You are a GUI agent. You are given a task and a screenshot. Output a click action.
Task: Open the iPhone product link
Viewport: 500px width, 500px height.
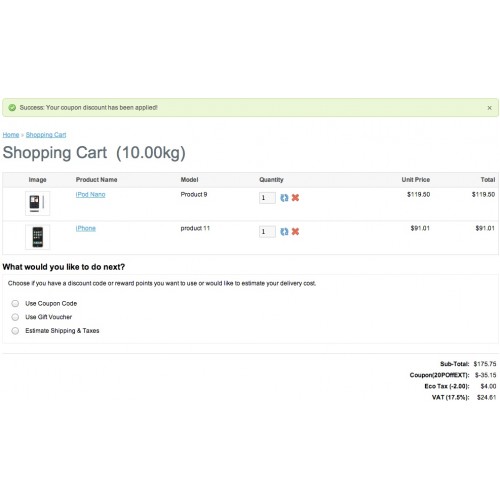tap(86, 228)
